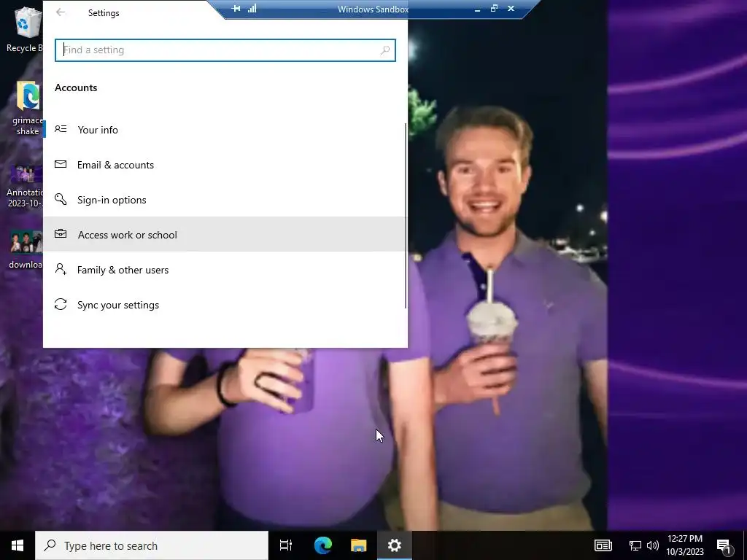Click the briefcase icon for work or school

[61, 234]
